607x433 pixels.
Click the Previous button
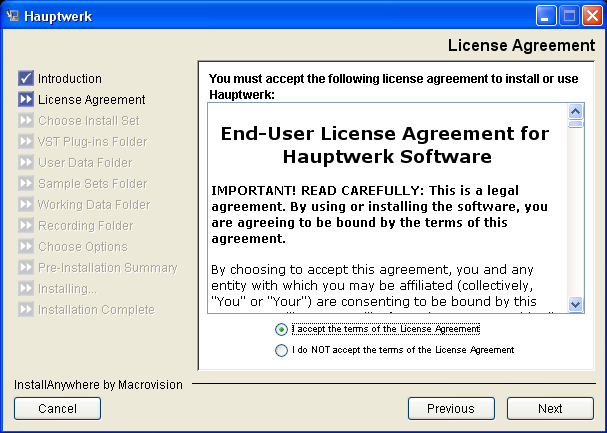coord(451,408)
